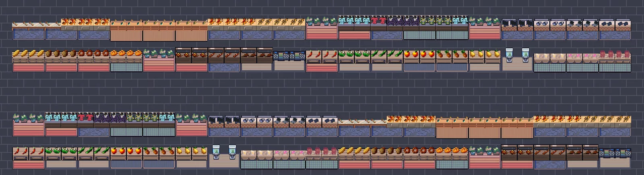Image resolution: width=644 pixels, height=175 pixels.
Task: Click the left water dispenser in lower block
Action: point(216,153)
